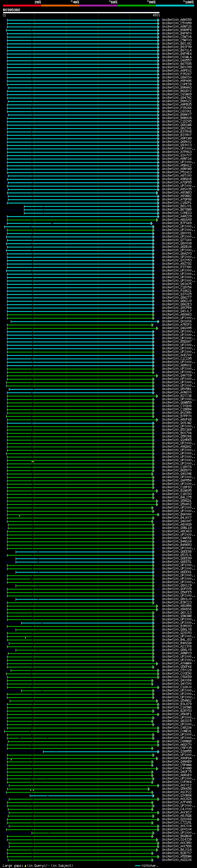Click the purple ~60% identity legend segment
Screen dimensions: 197x868
pos(99,6)
